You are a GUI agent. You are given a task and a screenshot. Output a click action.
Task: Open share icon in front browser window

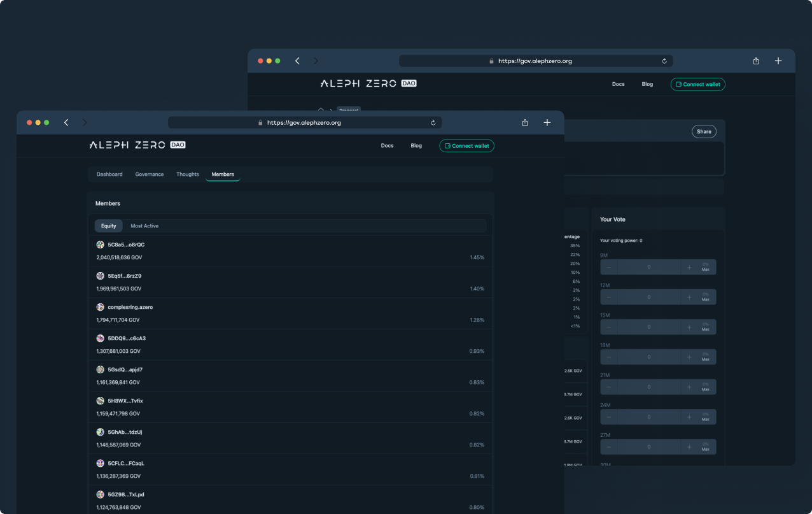tap(525, 123)
